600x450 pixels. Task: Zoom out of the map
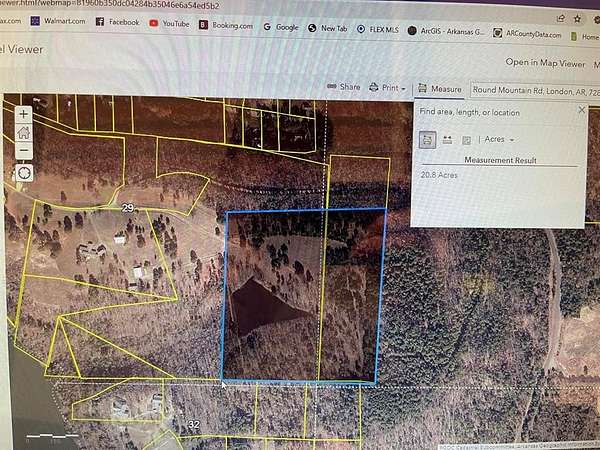[24, 151]
